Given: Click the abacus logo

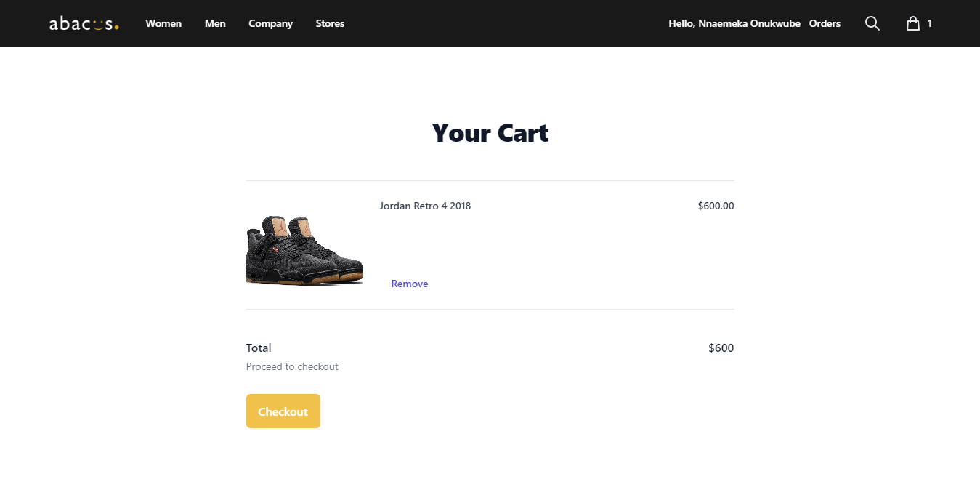Looking at the screenshot, I should [x=84, y=23].
